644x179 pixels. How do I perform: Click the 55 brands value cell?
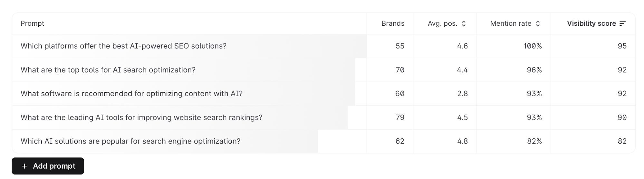[400, 46]
